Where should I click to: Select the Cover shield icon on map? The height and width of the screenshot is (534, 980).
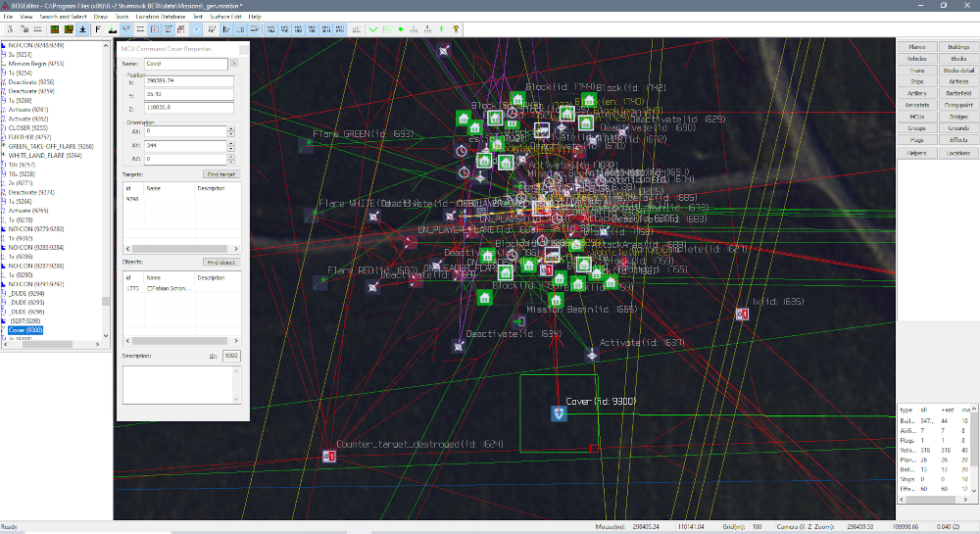[558, 413]
